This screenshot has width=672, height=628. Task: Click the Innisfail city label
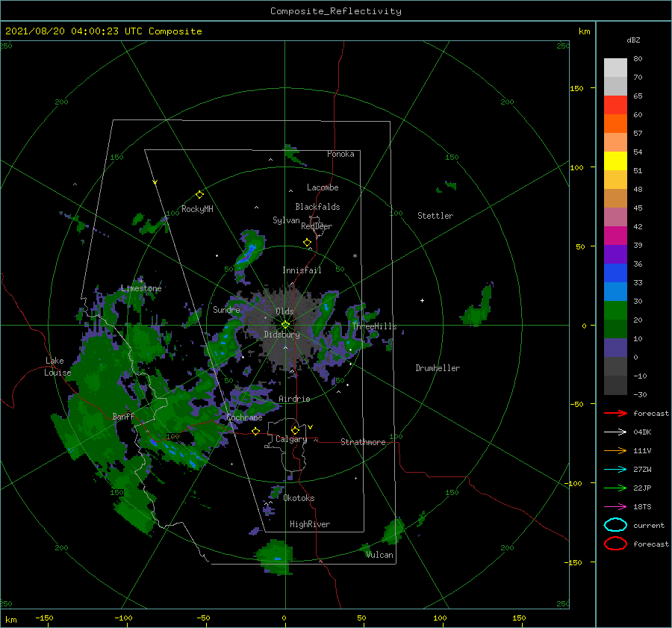pos(302,270)
